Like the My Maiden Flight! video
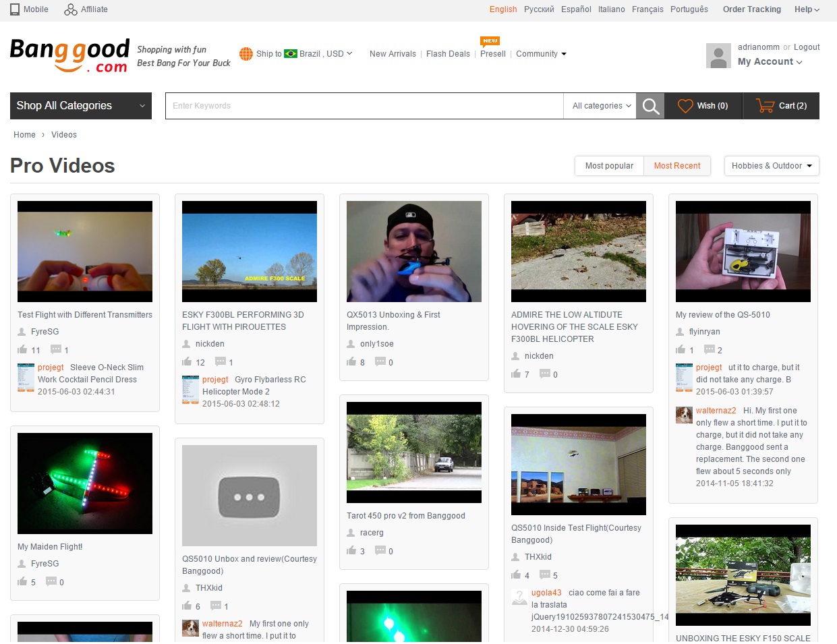 pyautogui.click(x=22, y=582)
